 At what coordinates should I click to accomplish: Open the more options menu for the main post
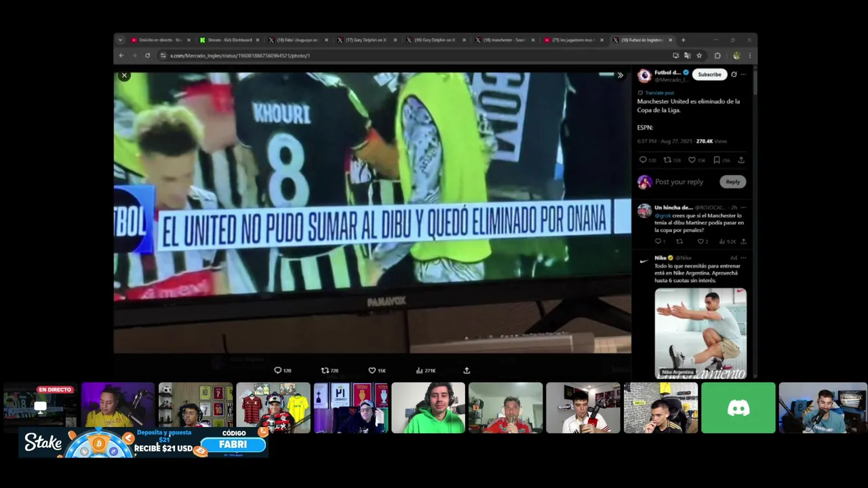743,75
